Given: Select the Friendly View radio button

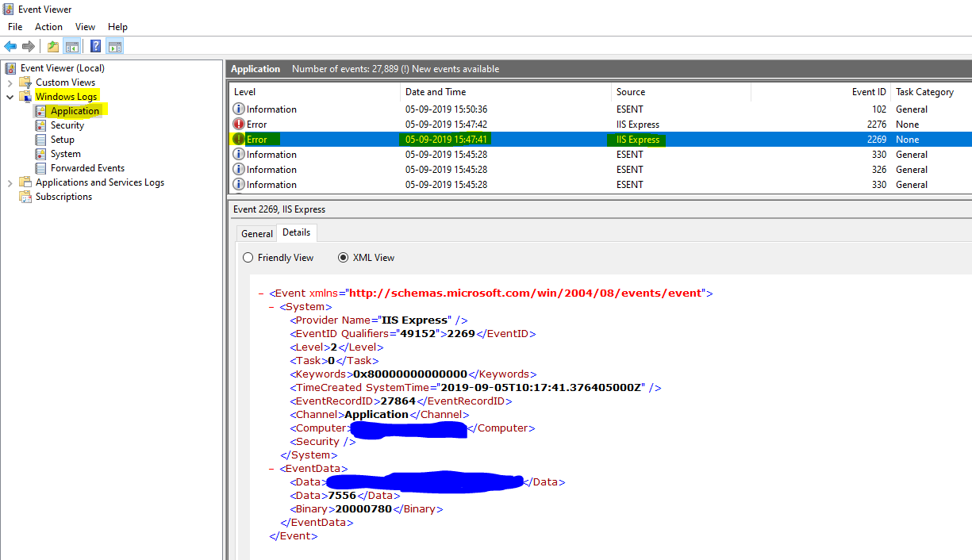Looking at the screenshot, I should tap(248, 258).
